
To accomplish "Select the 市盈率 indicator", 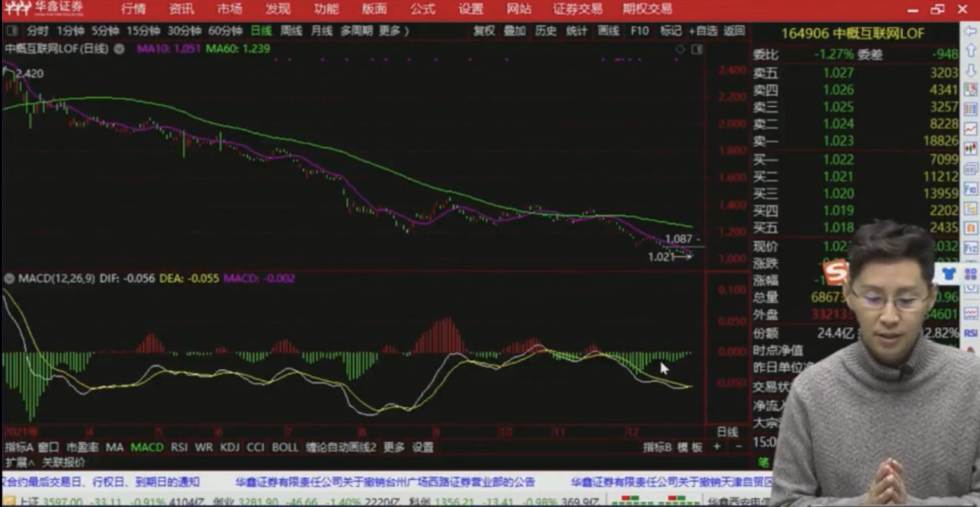I will coord(83,447).
